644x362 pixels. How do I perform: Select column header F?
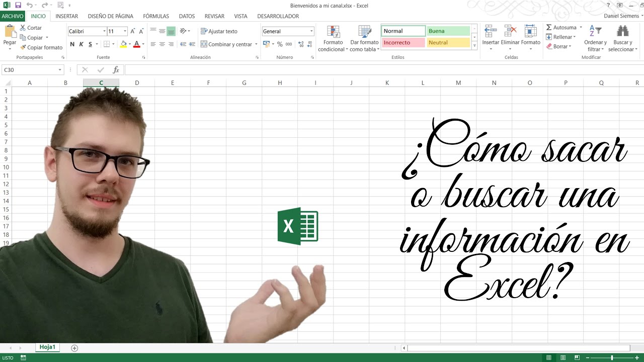208,83
